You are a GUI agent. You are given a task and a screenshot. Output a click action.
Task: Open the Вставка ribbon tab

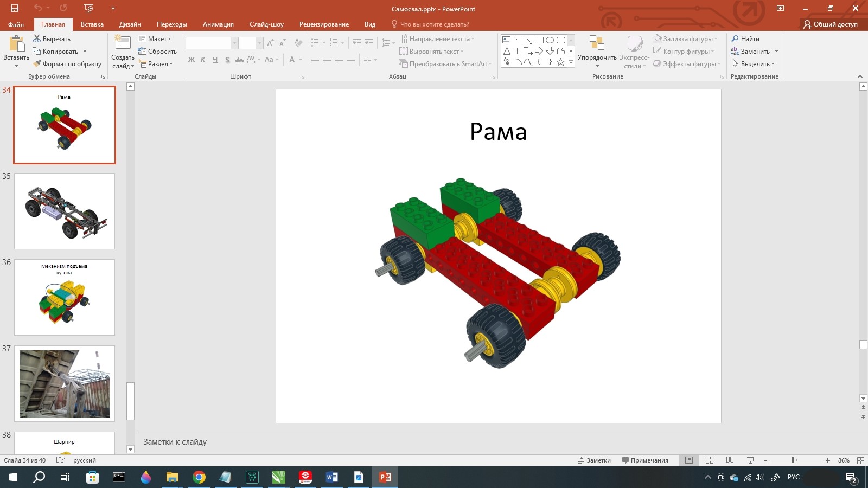92,24
